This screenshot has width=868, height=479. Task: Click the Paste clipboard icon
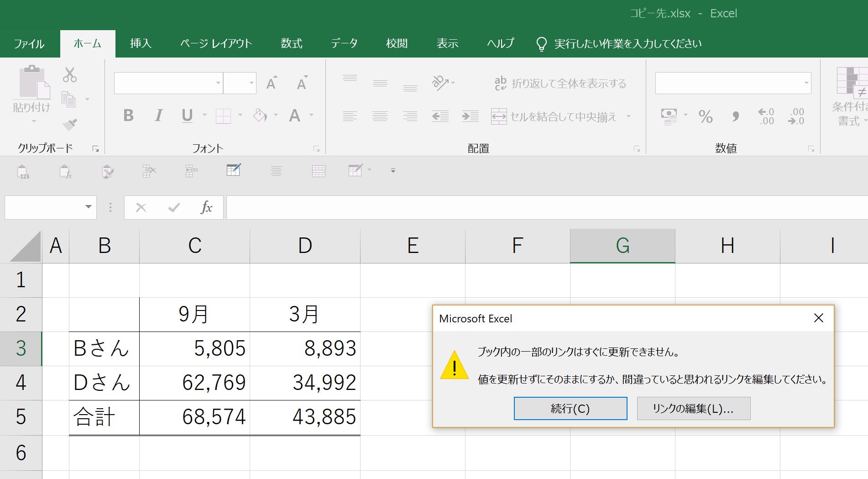[x=34, y=82]
